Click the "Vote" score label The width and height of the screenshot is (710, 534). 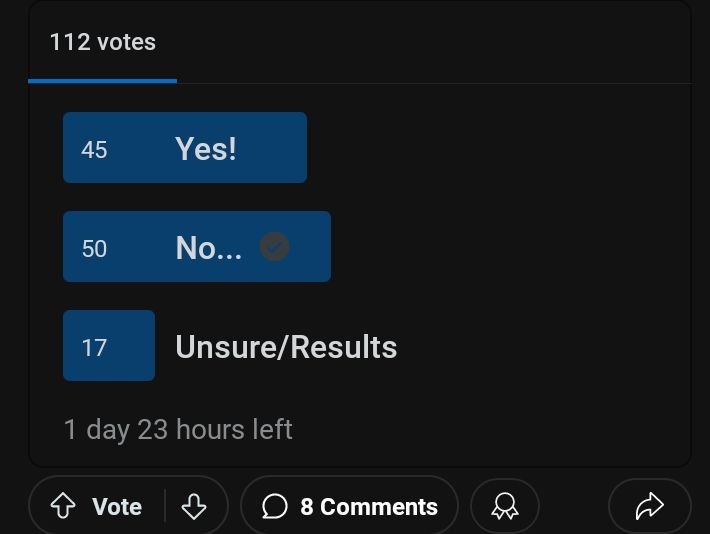(117, 507)
